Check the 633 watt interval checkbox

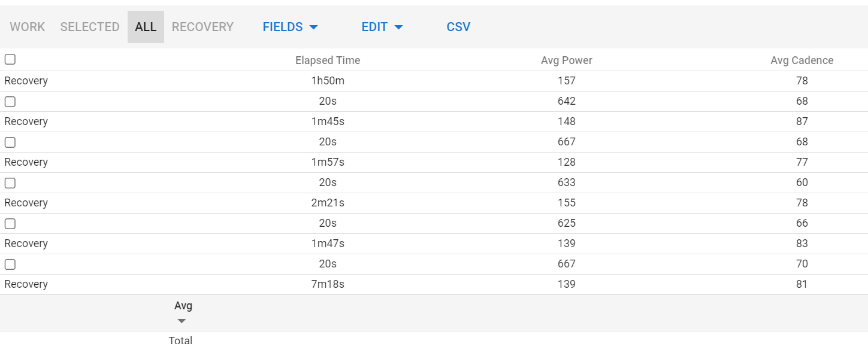10,183
